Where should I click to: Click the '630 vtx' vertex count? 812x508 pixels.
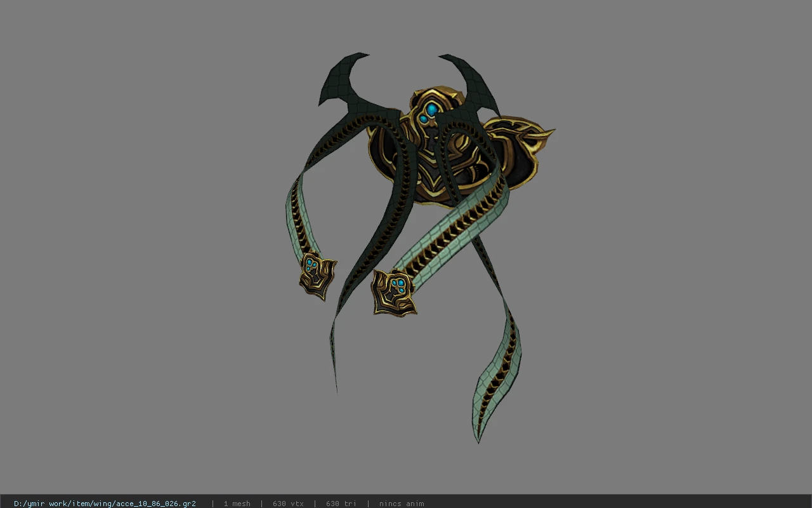point(288,504)
